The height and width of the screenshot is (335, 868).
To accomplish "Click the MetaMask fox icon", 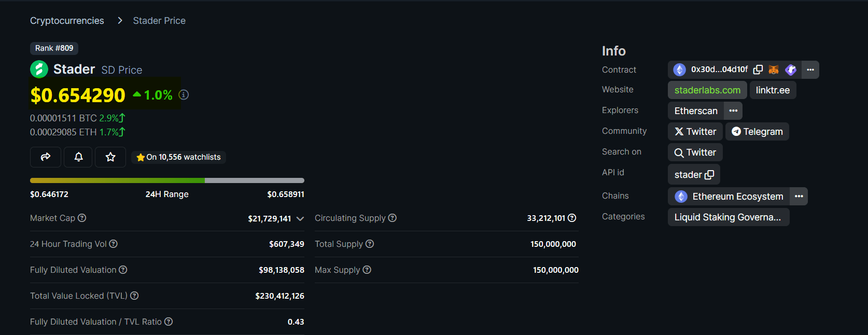I will pos(774,69).
